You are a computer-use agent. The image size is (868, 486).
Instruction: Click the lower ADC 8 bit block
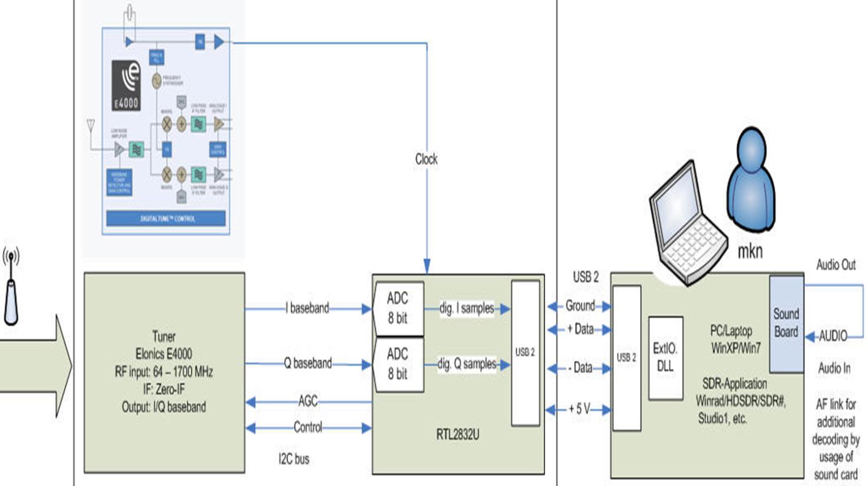click(x=398, y=365)
